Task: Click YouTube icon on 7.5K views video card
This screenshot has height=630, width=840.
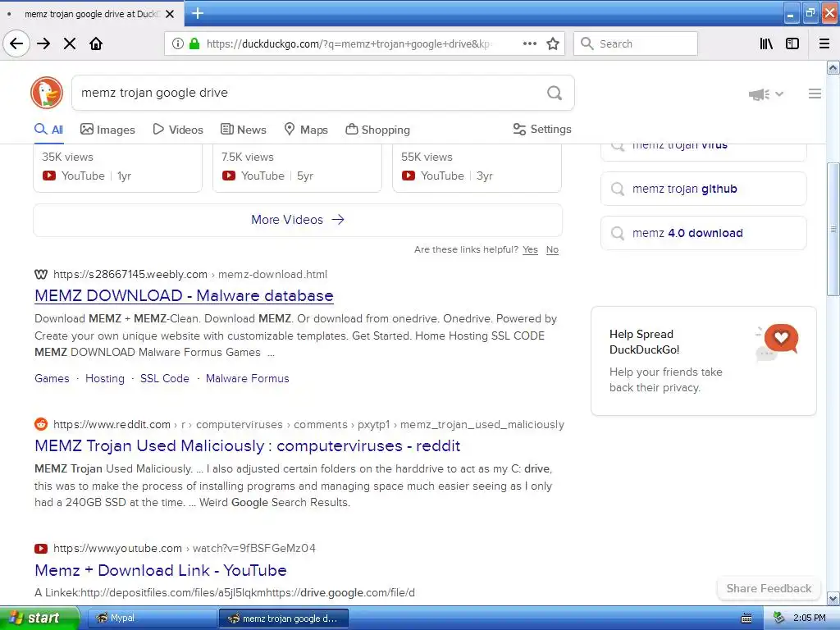Action: click(229, 176)
